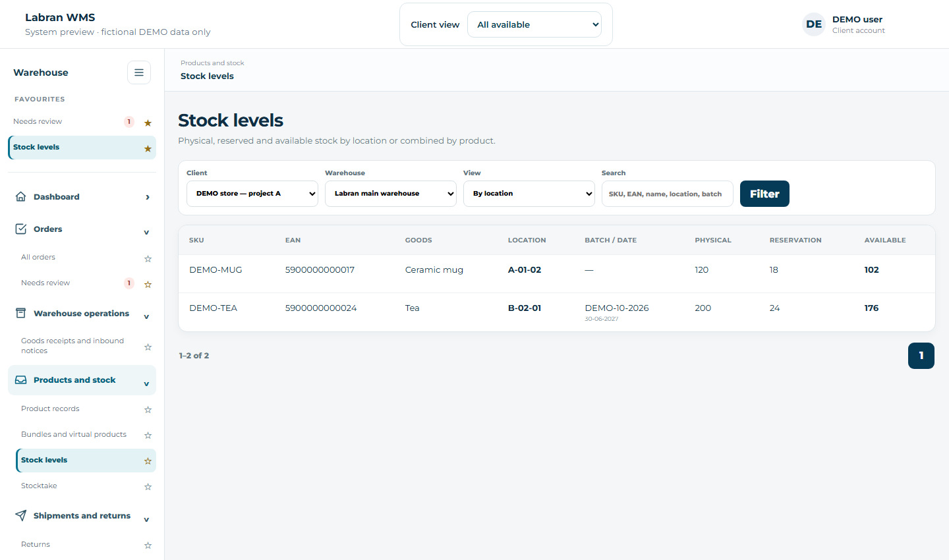Viewport: 949px width, 560px height.
Task: Toggle the sidebar with the hamburger button
Action: click(x=139, y=72)
